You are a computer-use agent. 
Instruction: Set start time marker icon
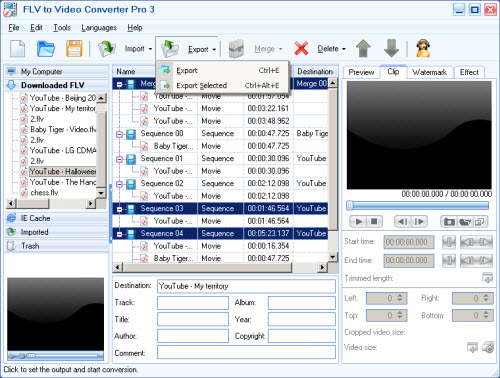point(449,242)
